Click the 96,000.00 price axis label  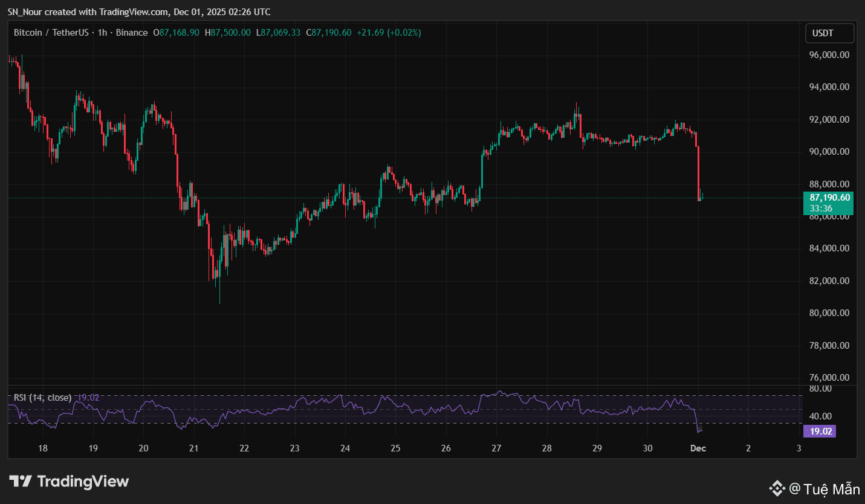[829, 55]
